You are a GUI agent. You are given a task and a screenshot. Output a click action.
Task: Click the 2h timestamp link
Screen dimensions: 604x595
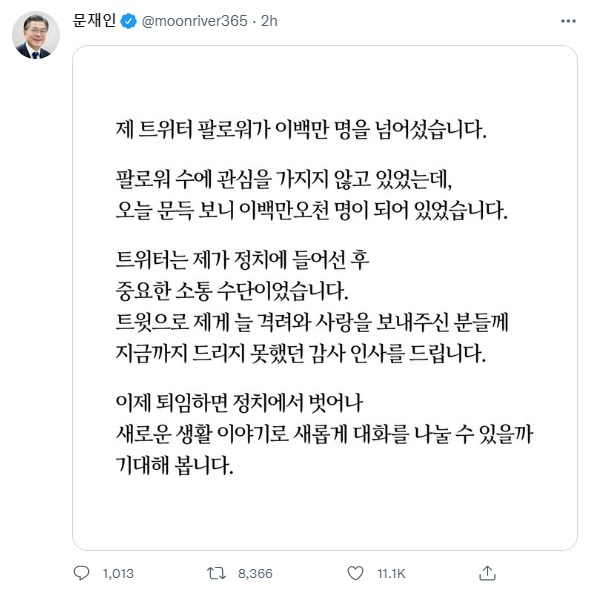tap(269, 20)
